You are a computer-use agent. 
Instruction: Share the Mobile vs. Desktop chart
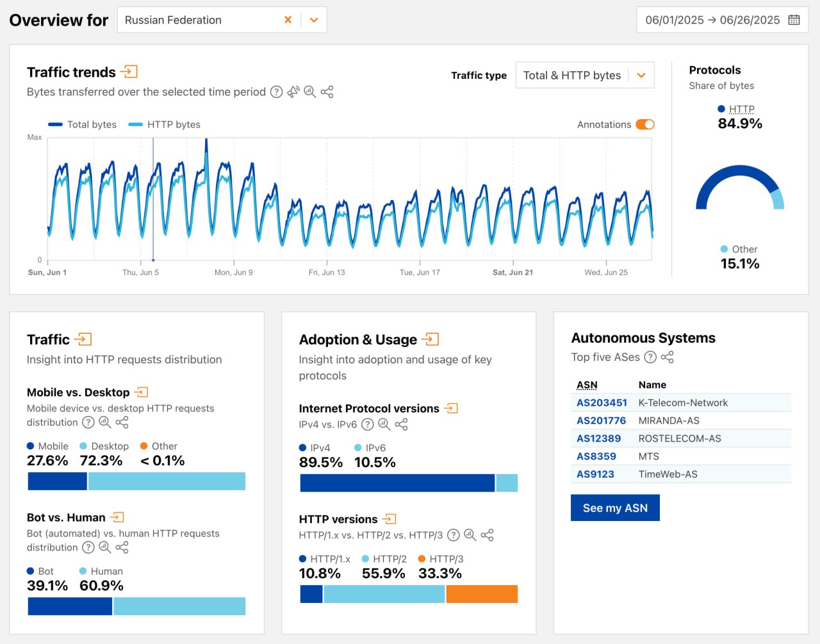click(x=122, y=422)
